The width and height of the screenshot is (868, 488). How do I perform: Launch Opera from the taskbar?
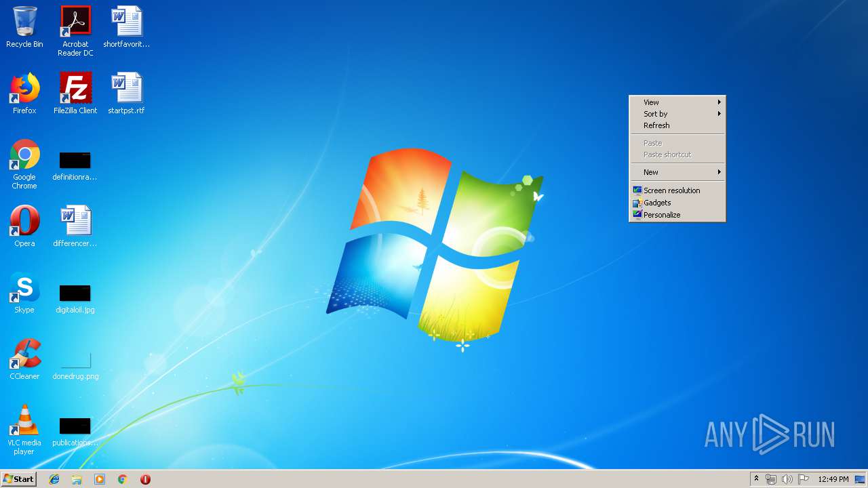pyautogui.click(x=145, y=479)
